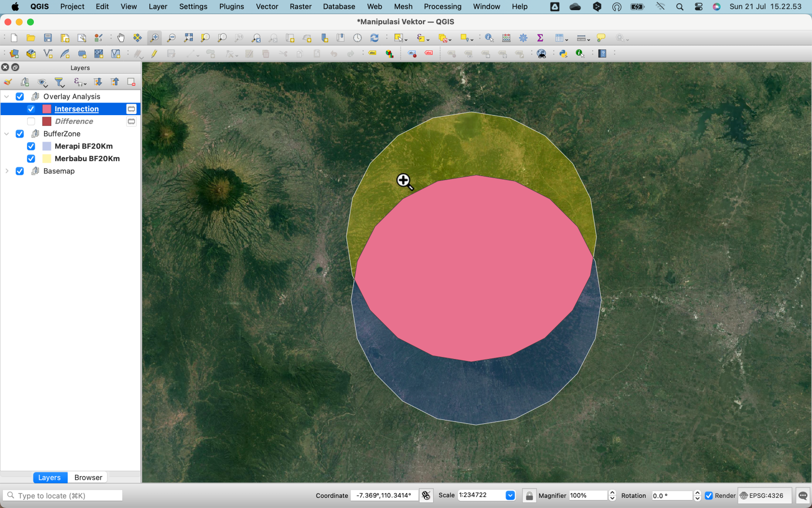Select the Identify Features tool

pyautogui.click(x=489, y=38)
